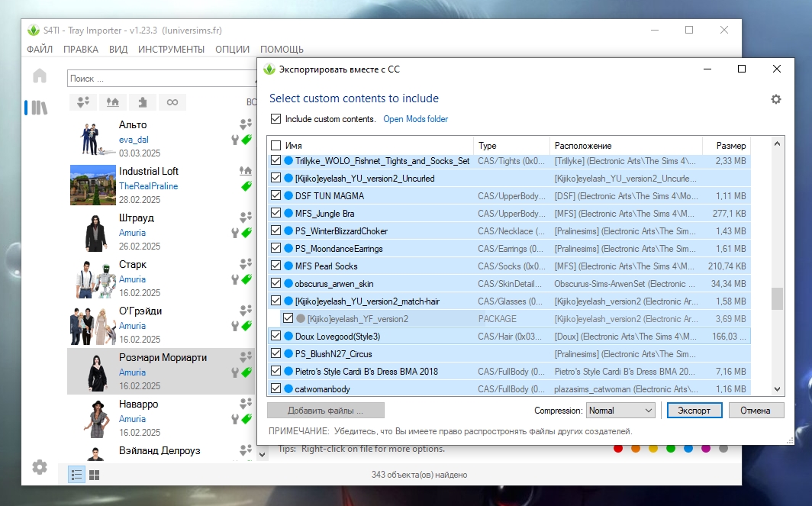Sort by the Размер column header

click(x=726, y=146)
